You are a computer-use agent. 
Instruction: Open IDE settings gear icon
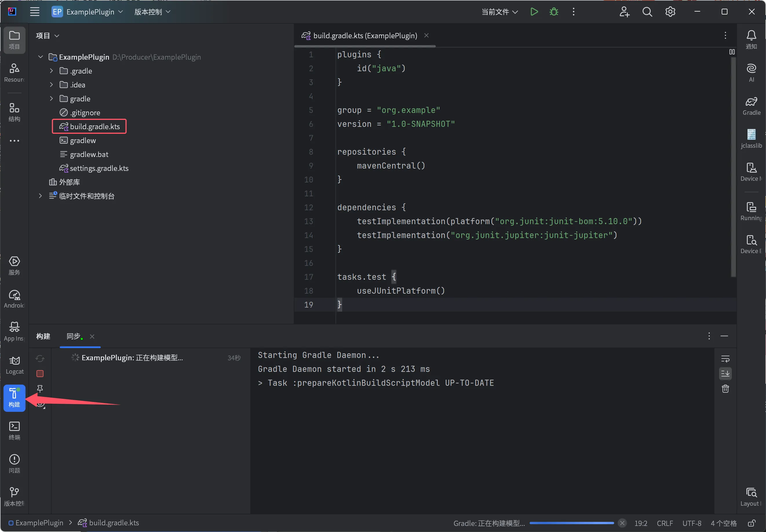(x=670, y=12)
